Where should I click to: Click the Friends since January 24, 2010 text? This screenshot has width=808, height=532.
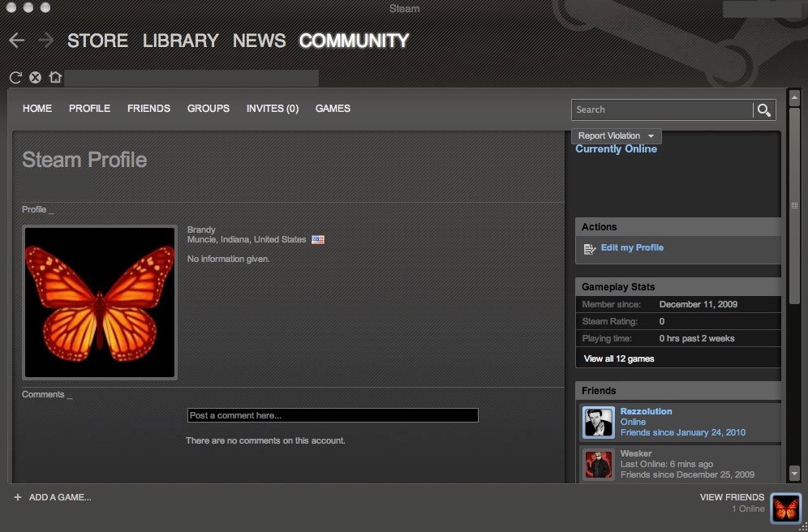click(683, 432)
